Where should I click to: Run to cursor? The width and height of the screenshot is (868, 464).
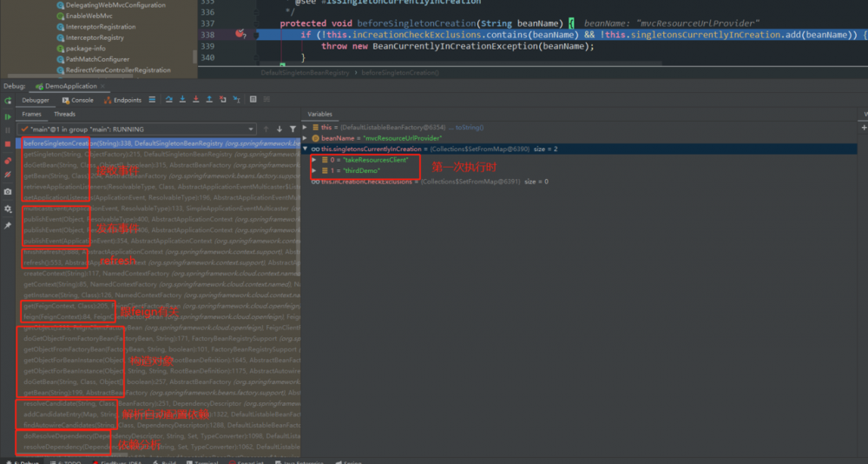pos(236,100)
